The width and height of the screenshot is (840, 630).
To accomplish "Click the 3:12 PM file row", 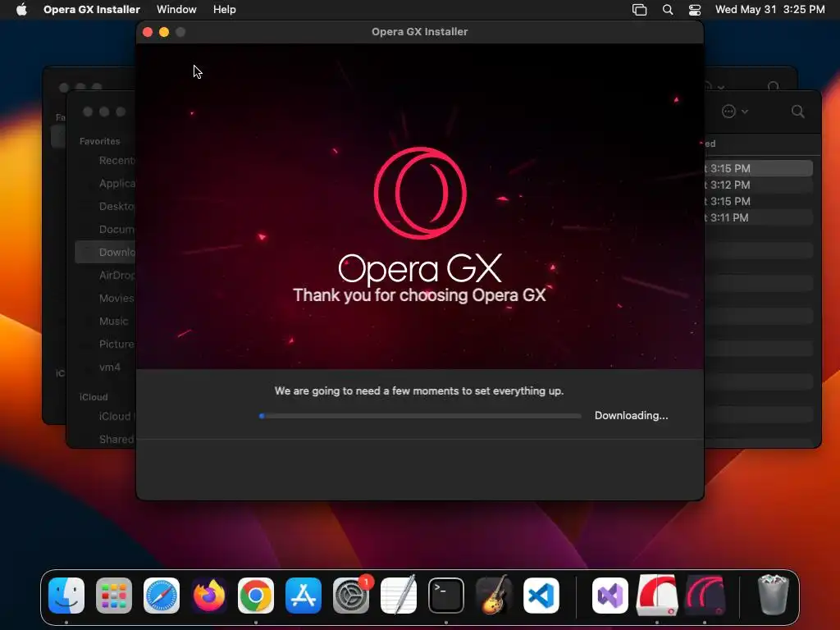I will tap(759, 185).
